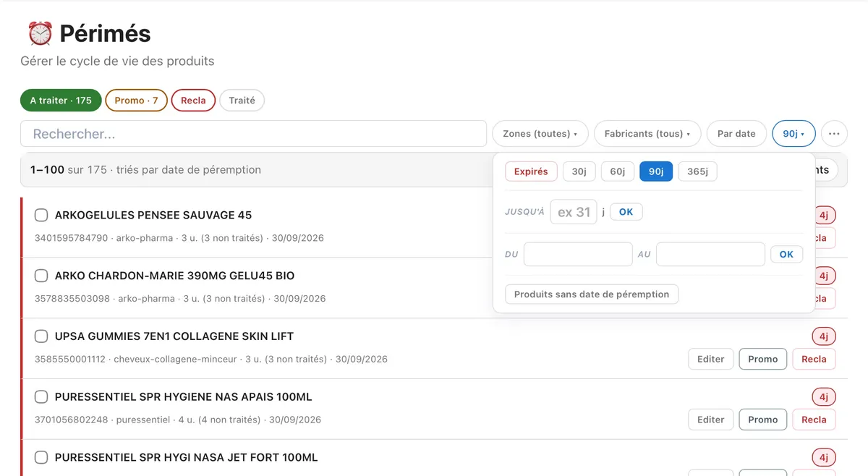868x476 pixels.
Task: Click detail line 3585550001112 cheveux-collagene-minceur
Action: [x=211, y=359]
